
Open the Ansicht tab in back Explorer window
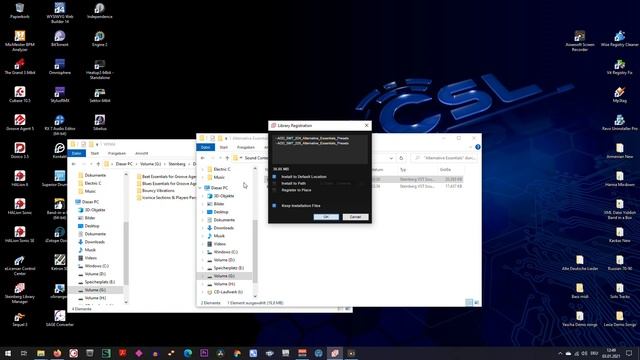[142, 153]
